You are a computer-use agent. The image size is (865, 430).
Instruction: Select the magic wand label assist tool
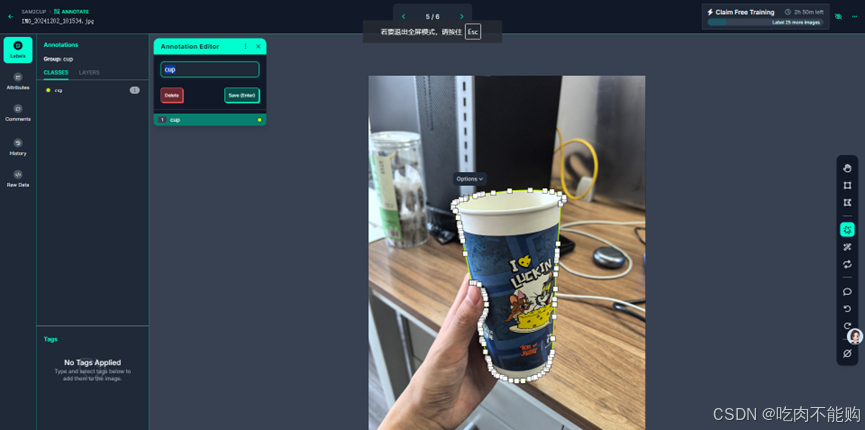coord(847,247)
